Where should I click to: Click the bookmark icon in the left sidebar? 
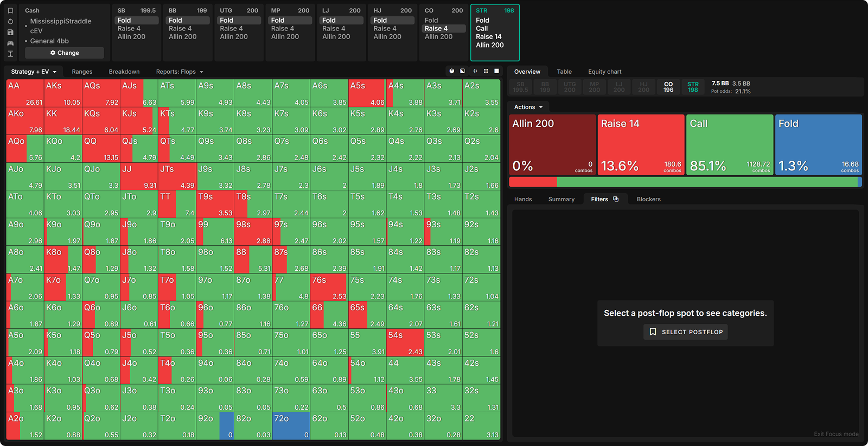coord(10,11)
